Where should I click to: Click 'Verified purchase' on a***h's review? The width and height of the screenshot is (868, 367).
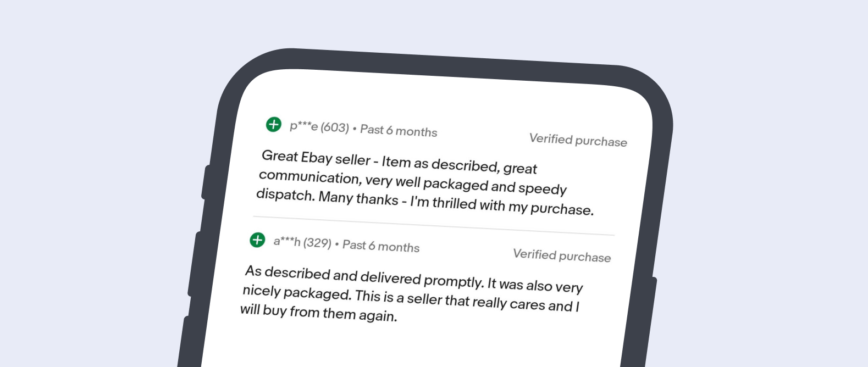click(561, 255)
